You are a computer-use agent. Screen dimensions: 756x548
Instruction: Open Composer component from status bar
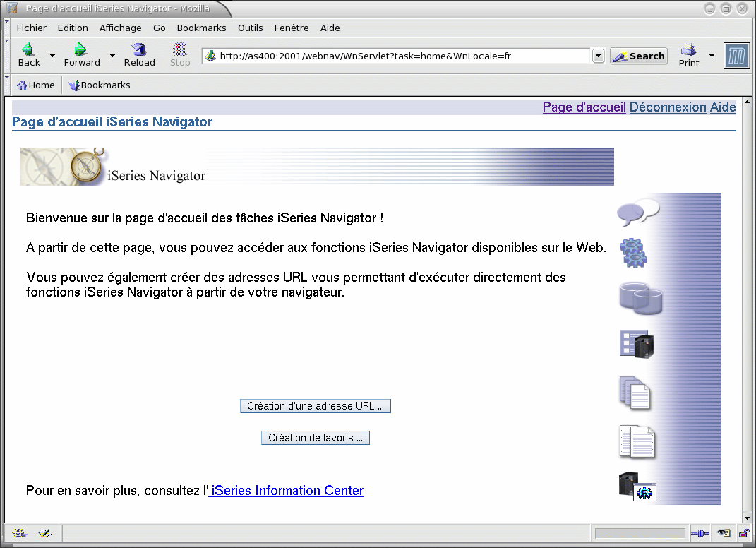[x=44, y=533]
